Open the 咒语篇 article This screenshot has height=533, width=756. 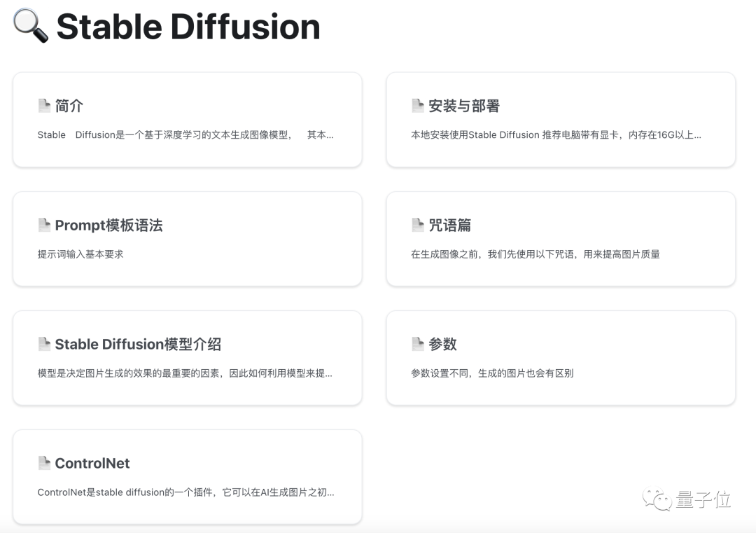560,238
